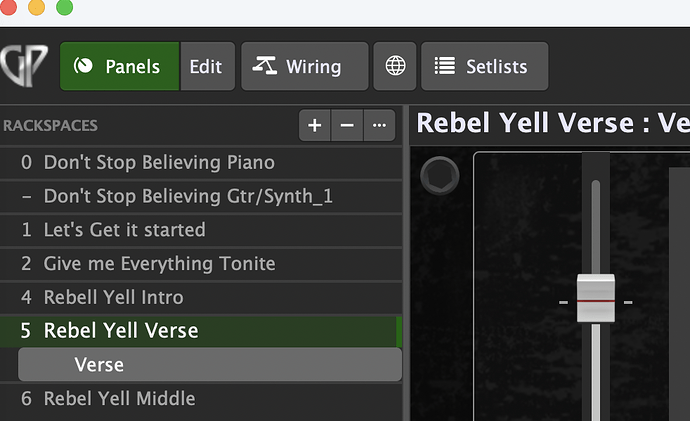This screenshot has height=421, width=690.
Task: Open the Wiring view
Action: (298, 67)
